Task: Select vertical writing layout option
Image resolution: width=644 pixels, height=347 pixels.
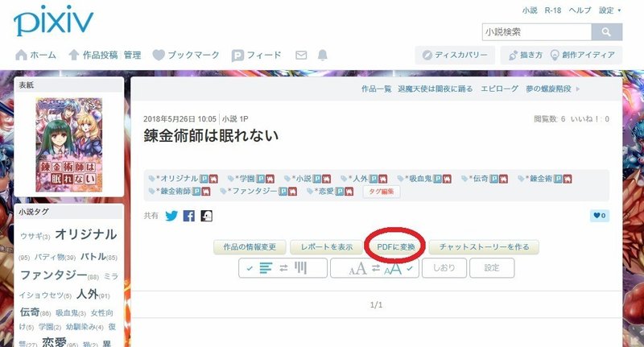Action: (x=300, y=268)
